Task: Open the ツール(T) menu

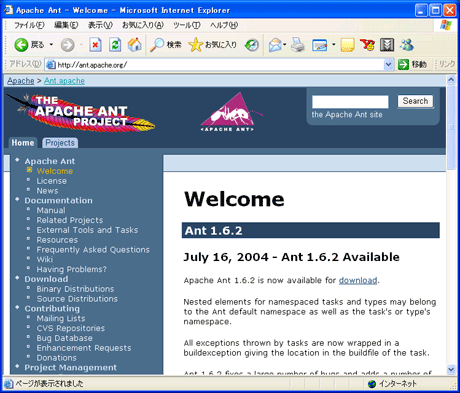Action: pos(187,25)
